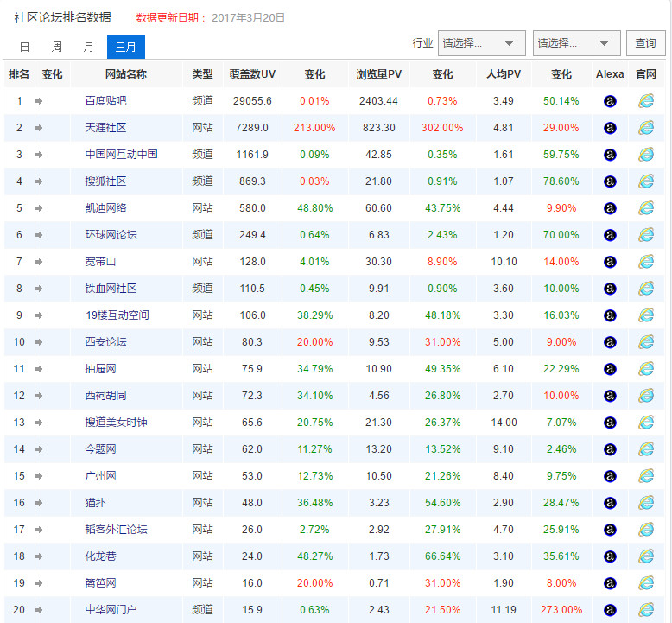Click the 人均PV column header
Image resolution: width=672 pixels, height=623 pixels.
(x=504, y=74)
